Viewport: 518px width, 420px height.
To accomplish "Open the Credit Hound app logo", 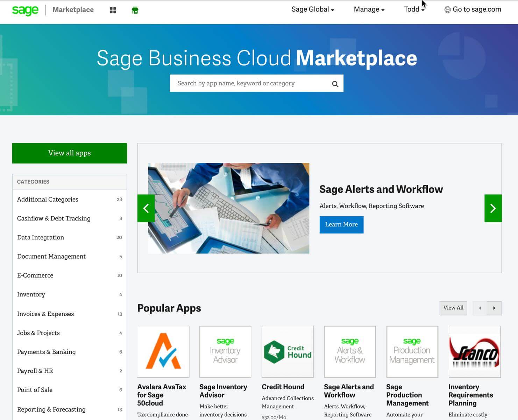I will 288,352.
